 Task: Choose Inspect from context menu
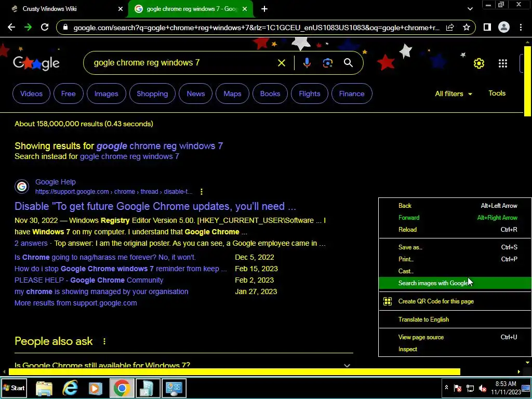pyautogui.click(x=455, y=349)
